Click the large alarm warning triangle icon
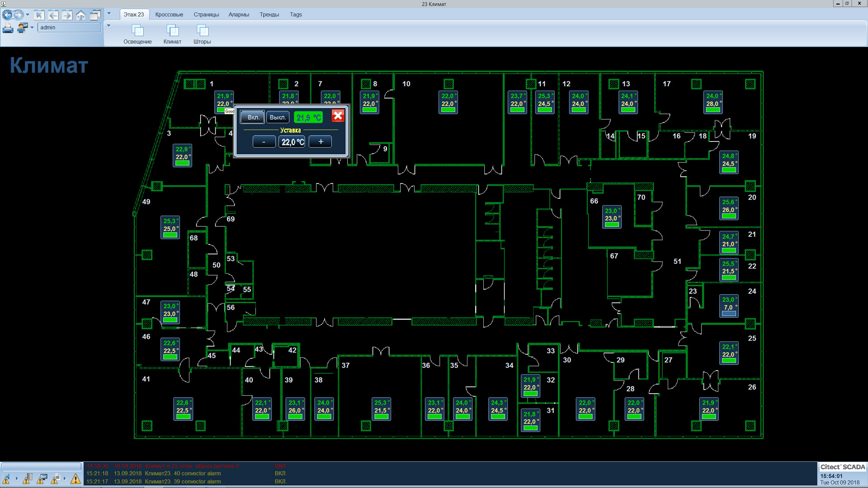 [x=75, y=479]
